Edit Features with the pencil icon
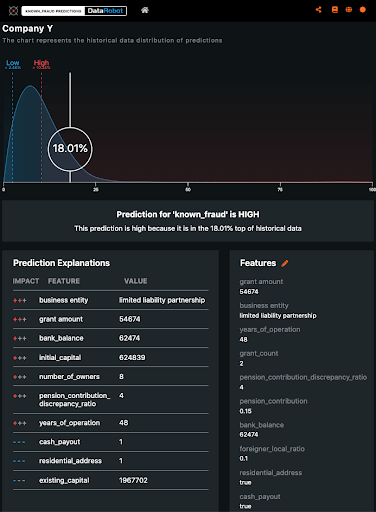 (285, 263)
